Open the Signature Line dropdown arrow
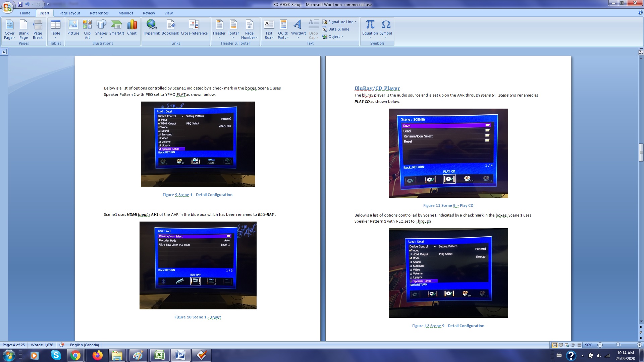The image size is (644, 362). click(x=356, y=22)
